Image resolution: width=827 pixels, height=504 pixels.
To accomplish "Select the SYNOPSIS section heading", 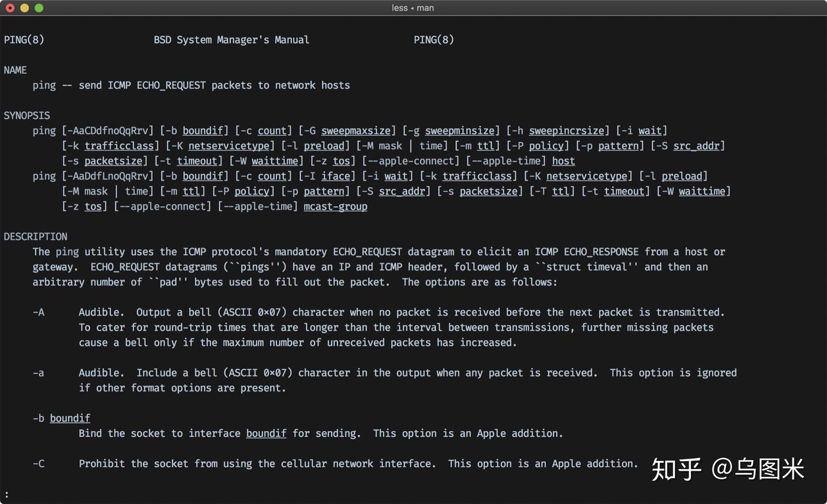I will point(27,115).
